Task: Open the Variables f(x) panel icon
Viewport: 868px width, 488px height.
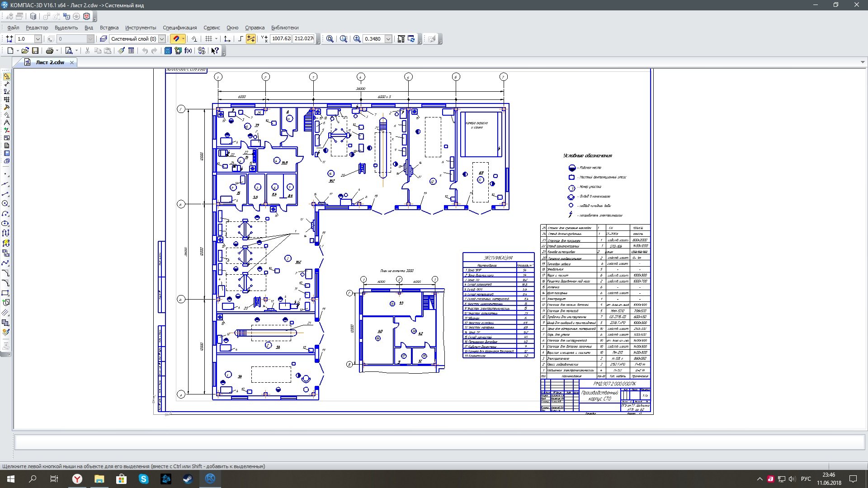Action: point(189,51)
